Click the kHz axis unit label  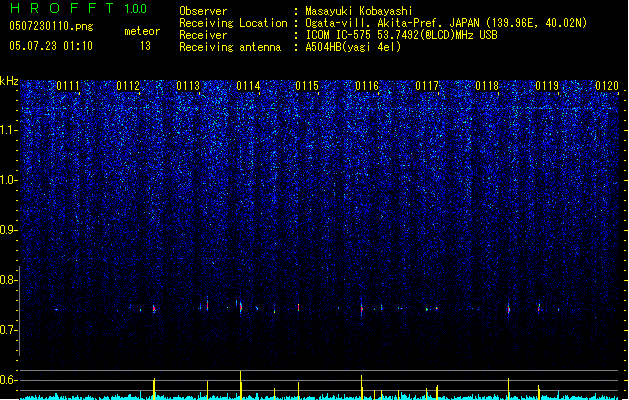tap(9, 81)
